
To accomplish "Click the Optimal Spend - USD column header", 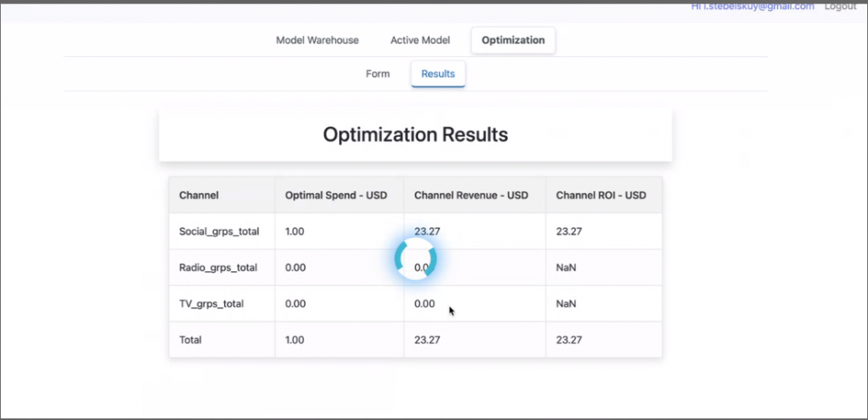I will click(x=336, y=196).
